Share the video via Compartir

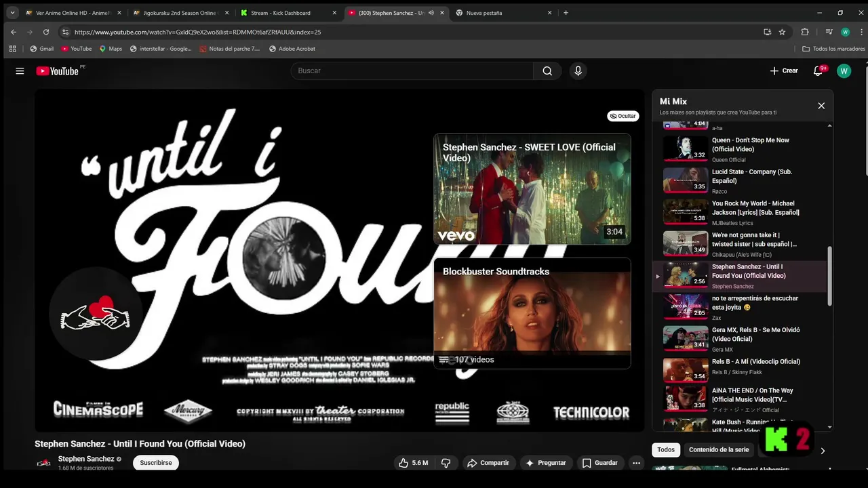pos(488,463)
